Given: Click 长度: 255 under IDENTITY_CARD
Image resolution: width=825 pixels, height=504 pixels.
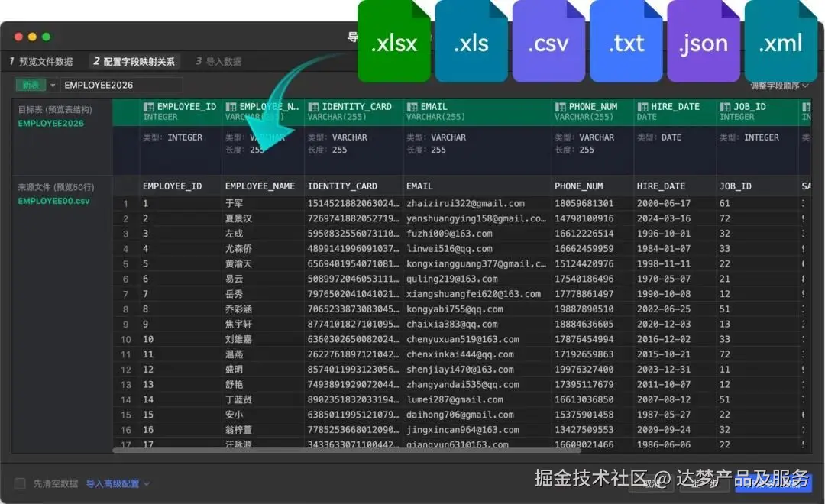Looking at the screenshot, I should 327,150.
